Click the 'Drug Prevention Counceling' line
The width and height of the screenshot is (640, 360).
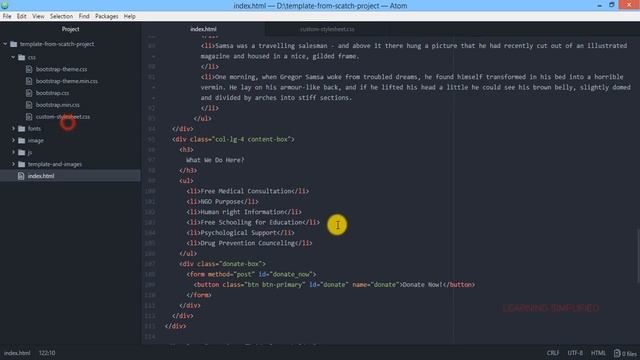pos(249,243)
